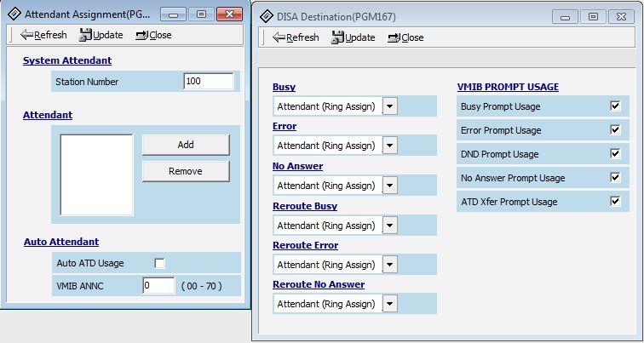This screenshot has width=644, height=343.
Task: Click the Attendant Assignment window title icon
Action: (12, 14)
